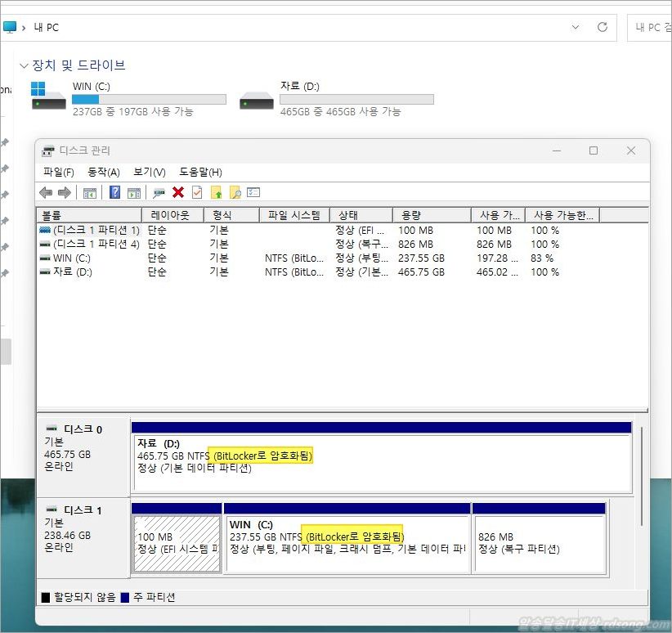672x633 pixels.
Task: Click the checkmark properties sheet icon
Action: click(197, 192)
